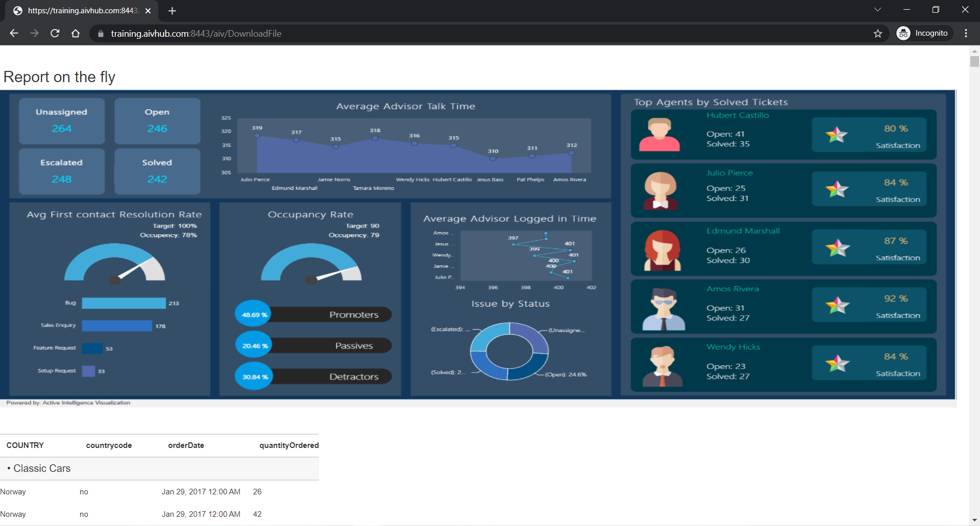
Task: Click Edmund Marshall's avatar icon
Action: coord(662,250)
